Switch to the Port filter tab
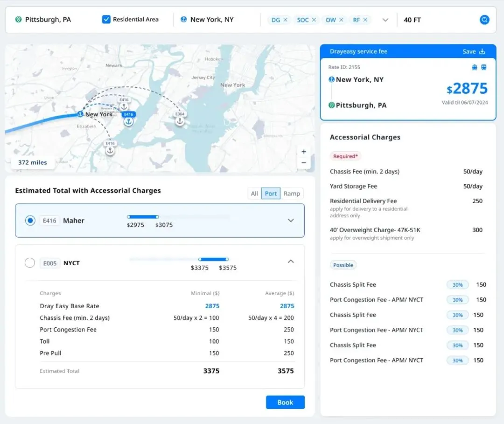Screen dimensions: 504x424 (271, 194)
